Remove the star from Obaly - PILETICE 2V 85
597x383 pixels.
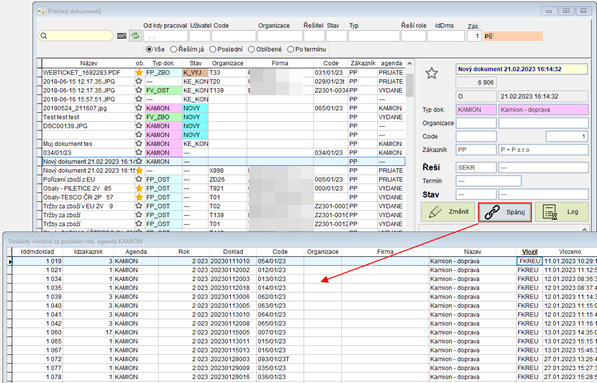(x=139, y=188)
